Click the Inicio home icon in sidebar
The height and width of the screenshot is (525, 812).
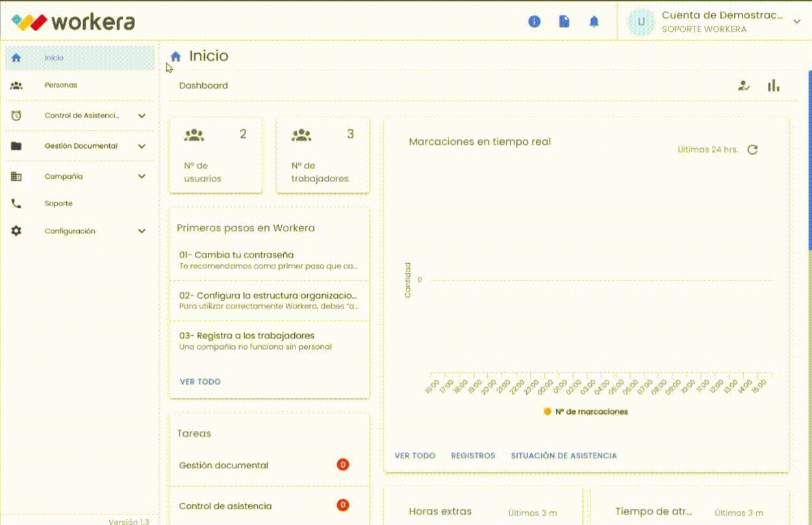click(x=16, y=58)
